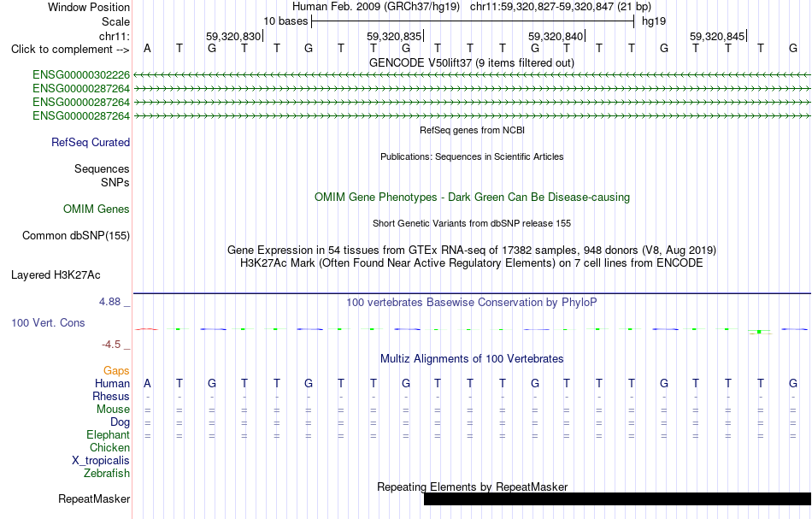Click the 'Click to complement -->' label
This screenshot has width=812, height=519.
click(70, 50)
